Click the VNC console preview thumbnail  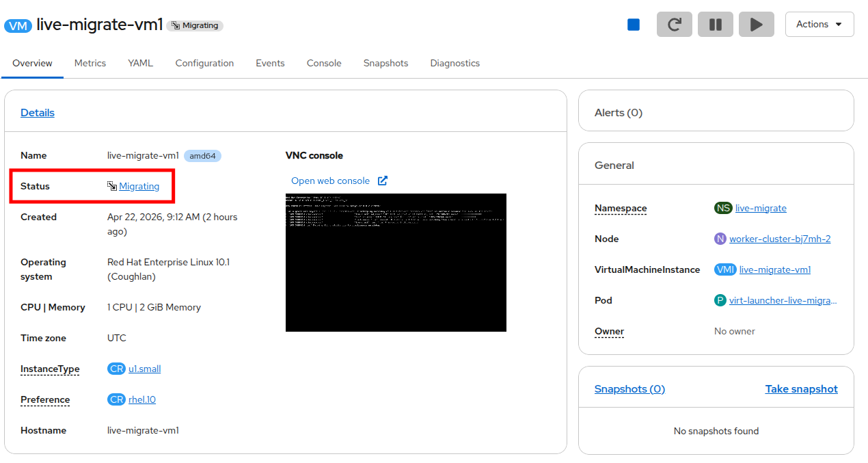tap(396, 263)
